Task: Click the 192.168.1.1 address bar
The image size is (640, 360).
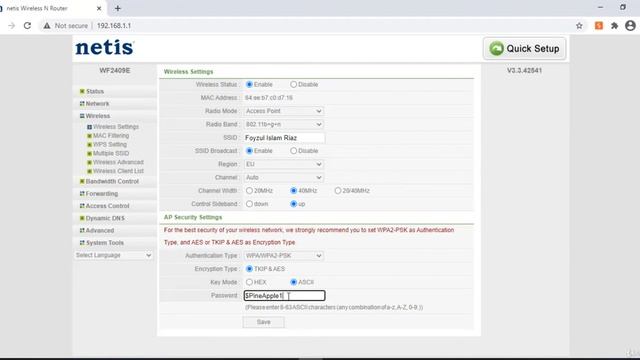Action: (x=114, y=26)
